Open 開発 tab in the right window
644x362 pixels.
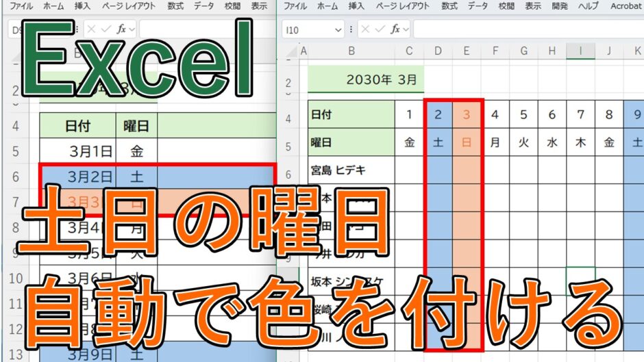click(560, 6)
